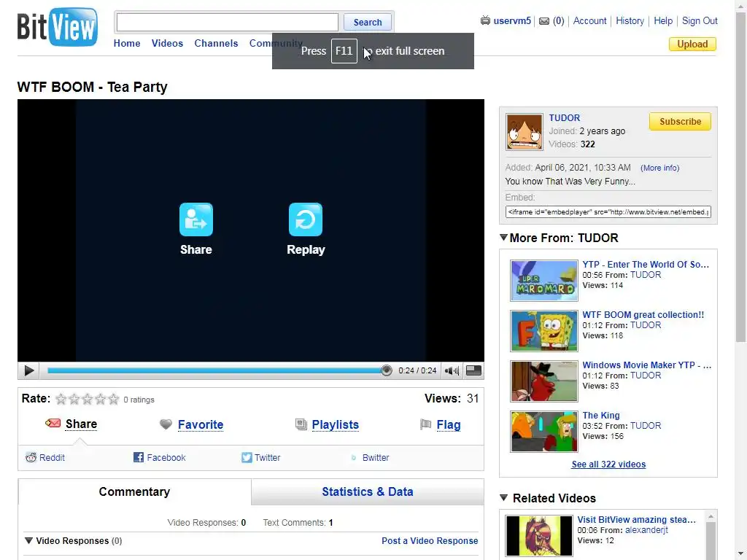Switch to the Statistics & Data tab
Image resolution: width=747 pixels, height=560 pixels.
(x=368, y=491)
